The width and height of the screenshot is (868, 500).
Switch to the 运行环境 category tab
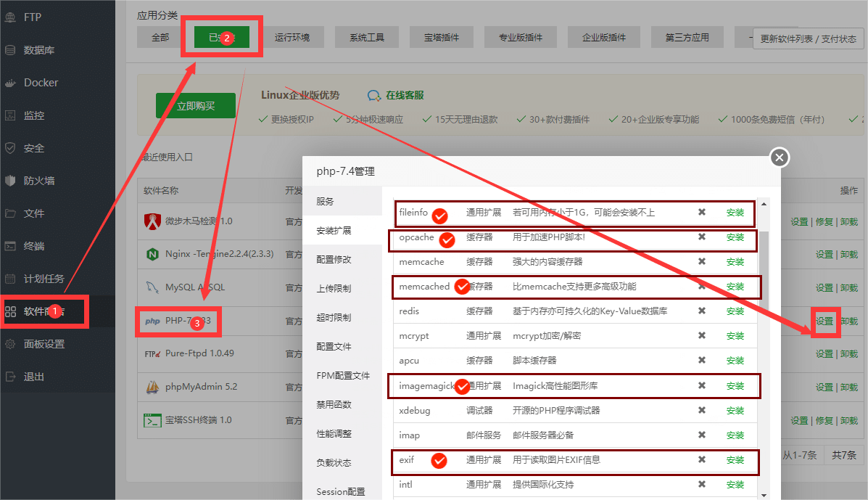coord(292,38)
